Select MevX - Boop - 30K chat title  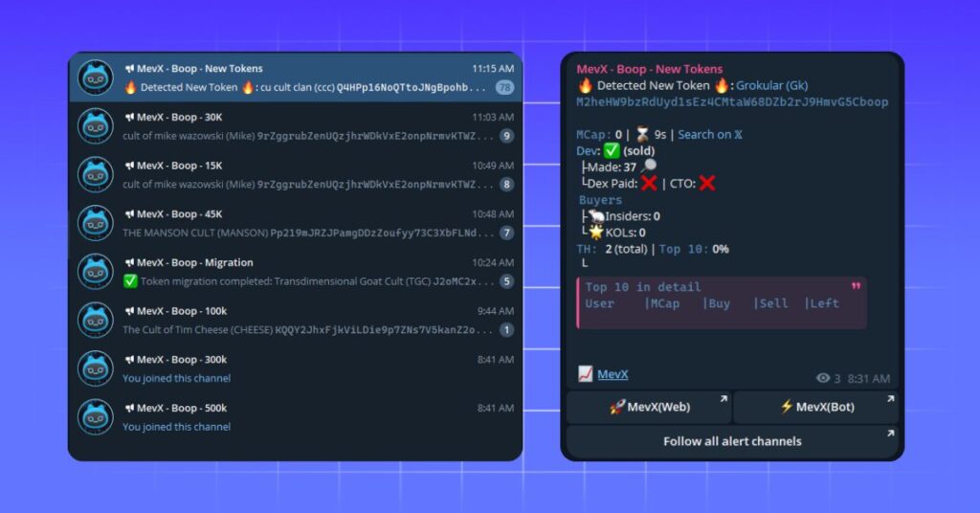click(179, 117)
